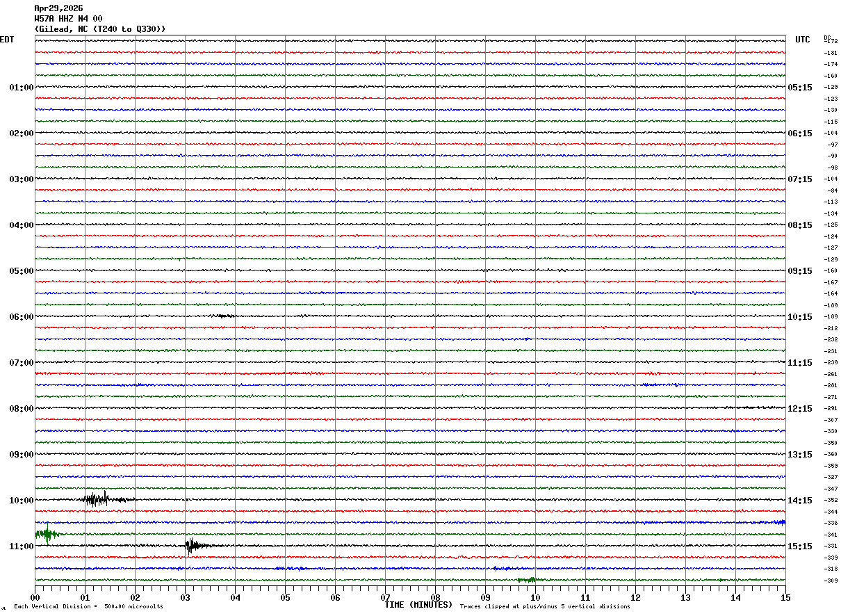
Task: Click the 06:00 EDT time label
Action: coord(21,317)
